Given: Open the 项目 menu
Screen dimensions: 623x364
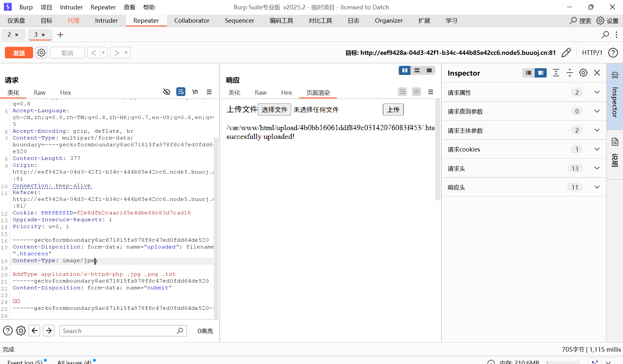Looking at the screenshot, I should [46, 7].
